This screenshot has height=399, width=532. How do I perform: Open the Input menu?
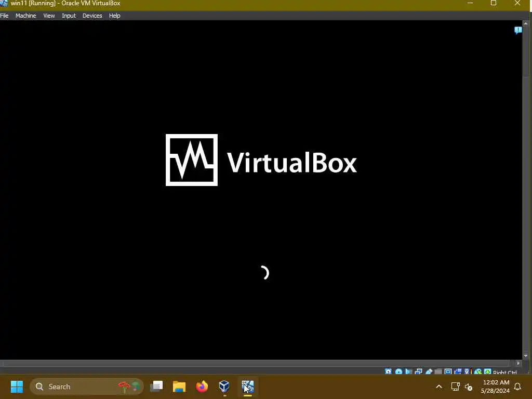(69, 16)
